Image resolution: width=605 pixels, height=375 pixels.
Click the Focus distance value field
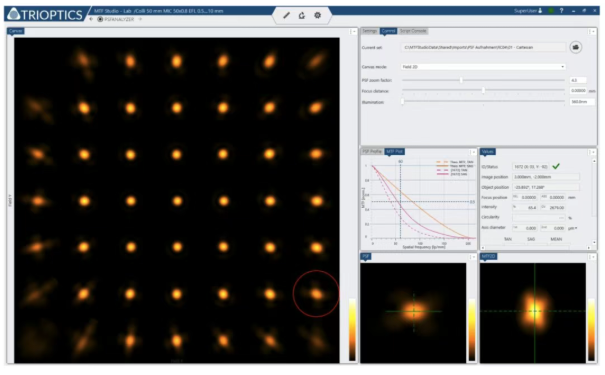coord(578,91)
